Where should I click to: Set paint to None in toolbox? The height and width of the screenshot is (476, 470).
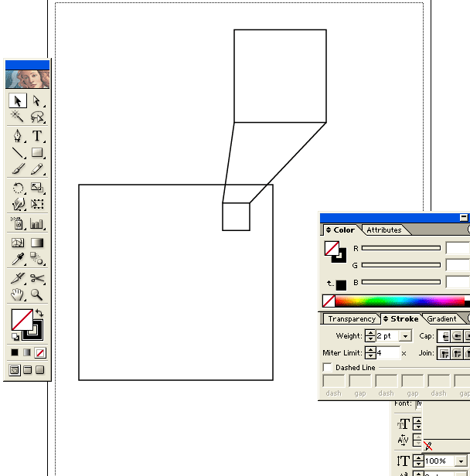pyautogui.click(x=40, y=352)
